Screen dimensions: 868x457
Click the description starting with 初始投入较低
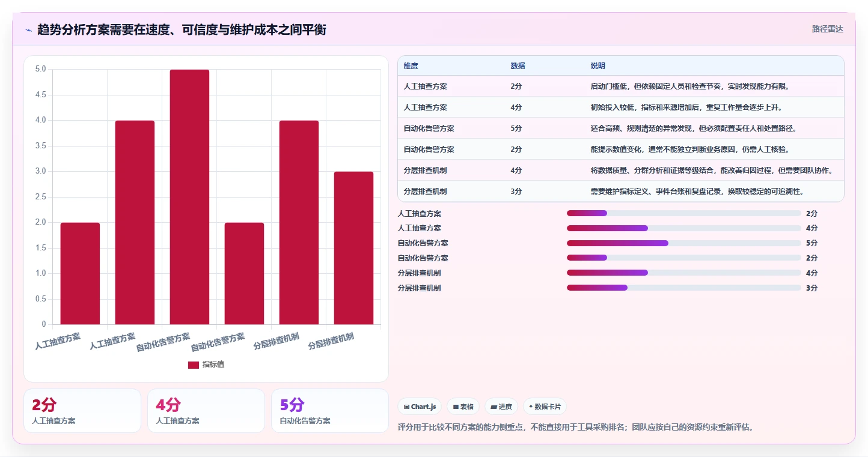(686, 107)
